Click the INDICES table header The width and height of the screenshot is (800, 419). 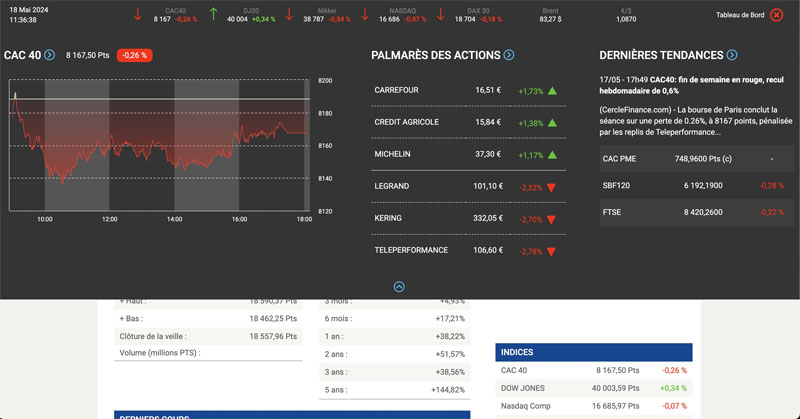[x=594, y=352]
